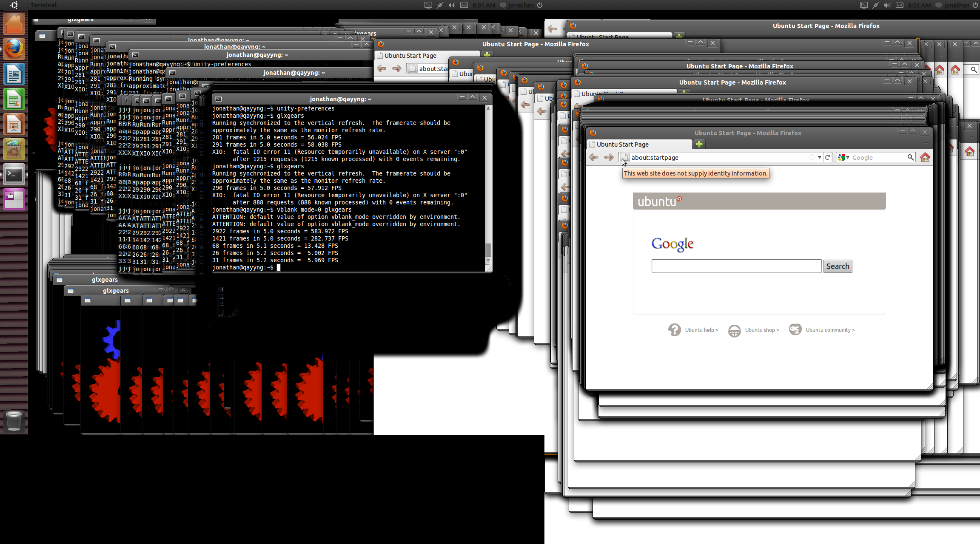This screenshot has width=980, height=544.
Task: Open the list all tabs dropdown
Action: pos(926,144)
